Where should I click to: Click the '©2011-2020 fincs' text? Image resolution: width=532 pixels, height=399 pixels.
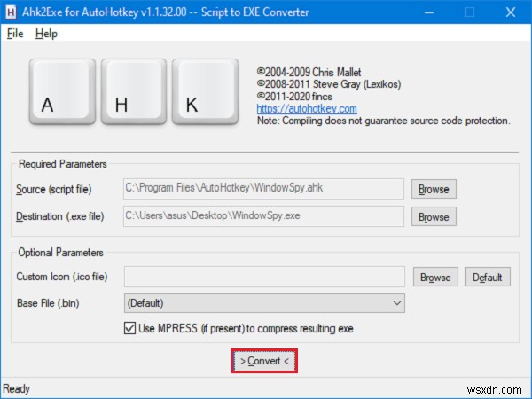click(x=294, y=97)
